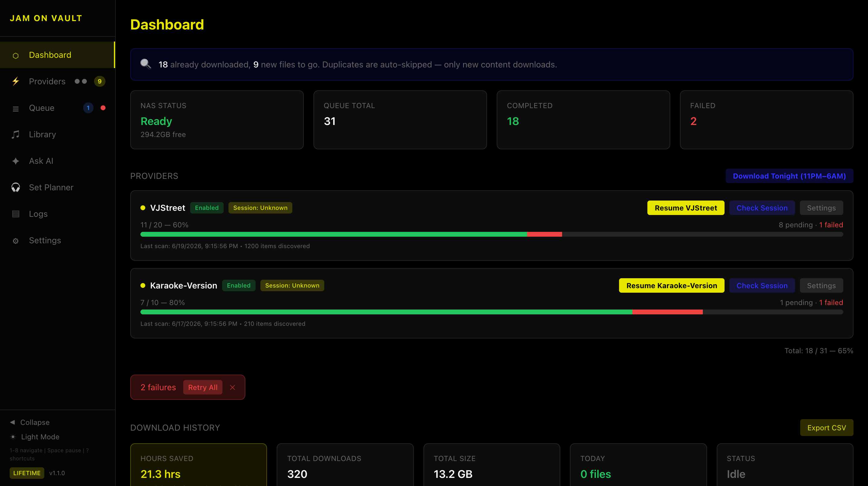Click the Collapse arrow icon
This screenshot has height=486, width=868.
click(12, 422)
